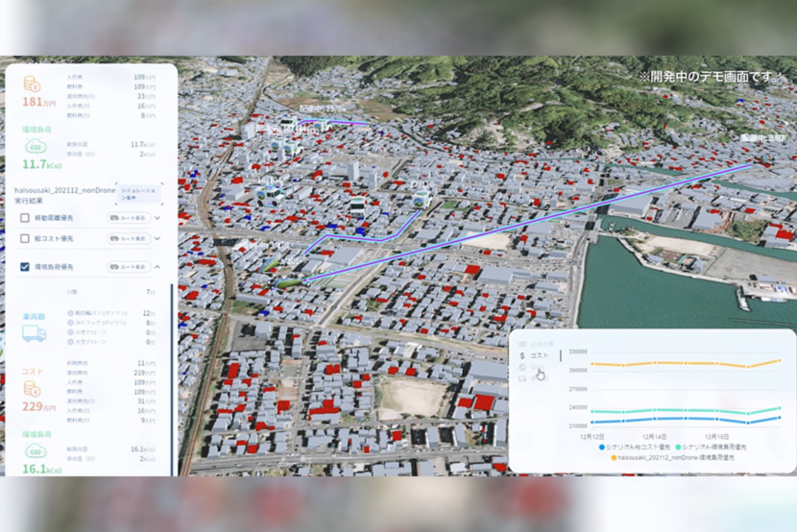Screen dimensions: 797x532
Task: Show route for 環境負荷優先 scenario
Action: [130, 266]
